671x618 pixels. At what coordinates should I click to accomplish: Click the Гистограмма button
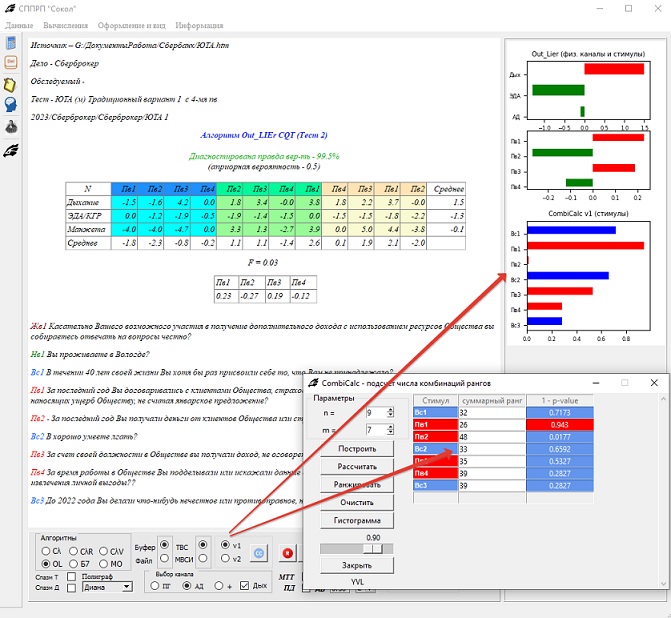357,520
